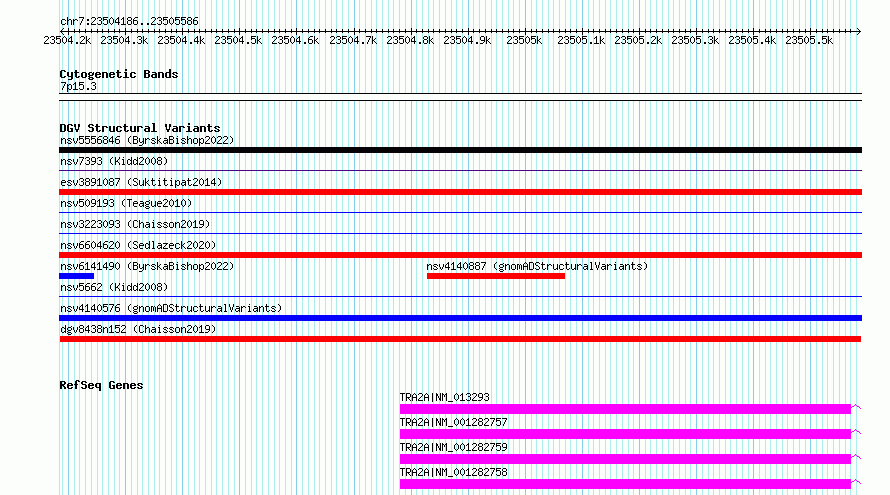Click the black nsv5556846 variant bar
This screenshot has width=890, height=495.
[460, 150]
